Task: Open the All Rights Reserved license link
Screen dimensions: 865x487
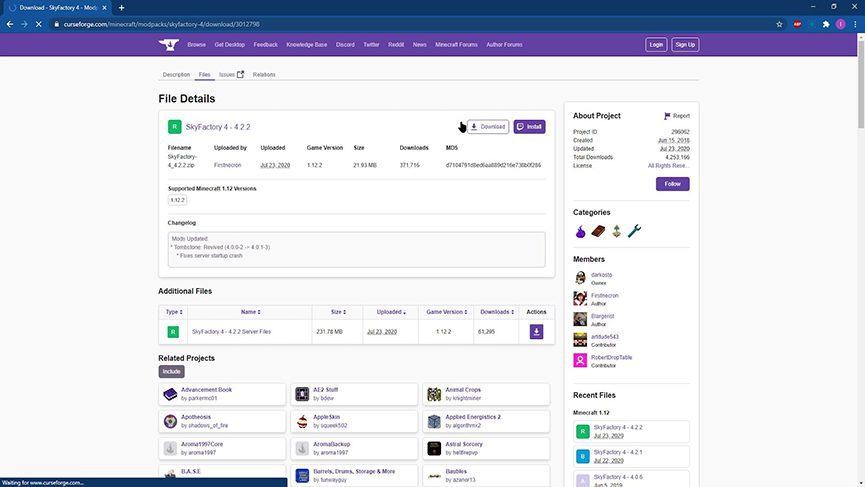Action: coord(668,165)
